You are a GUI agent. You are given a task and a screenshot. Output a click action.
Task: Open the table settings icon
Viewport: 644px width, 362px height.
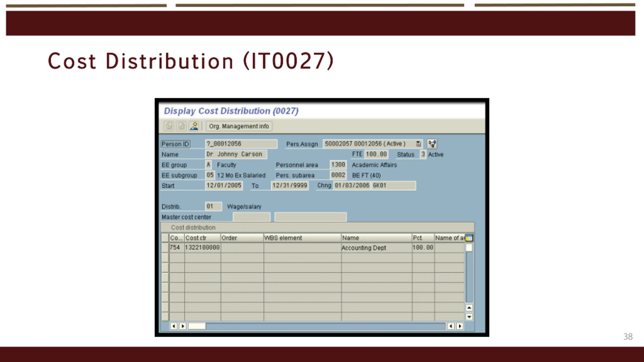point(469,238)
